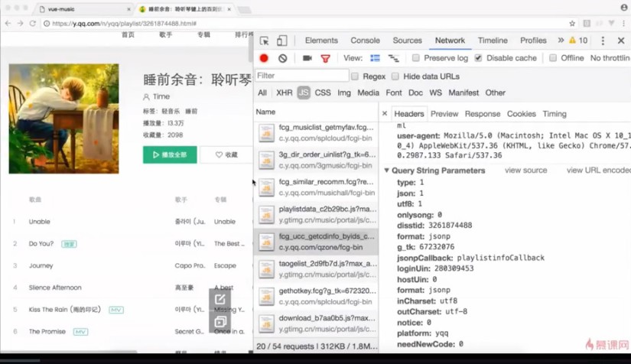
Task: Click the playlist cover art image
Action: pyautogui.click(x=64, y=119)
